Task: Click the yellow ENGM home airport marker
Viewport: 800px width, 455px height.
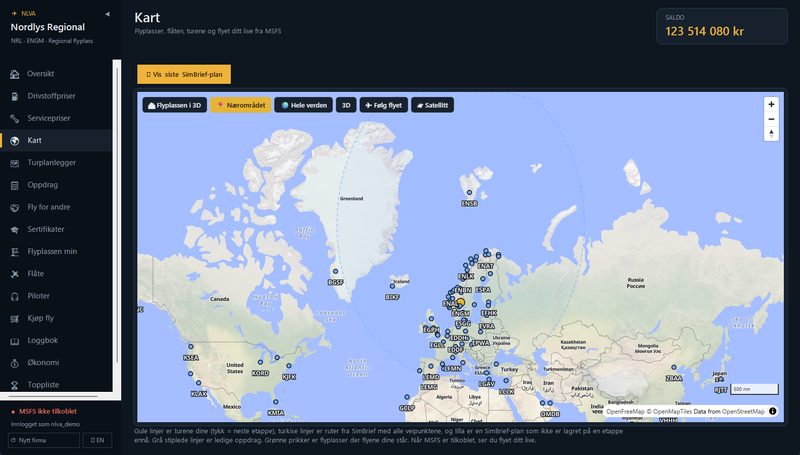Action: coord(460,302)
